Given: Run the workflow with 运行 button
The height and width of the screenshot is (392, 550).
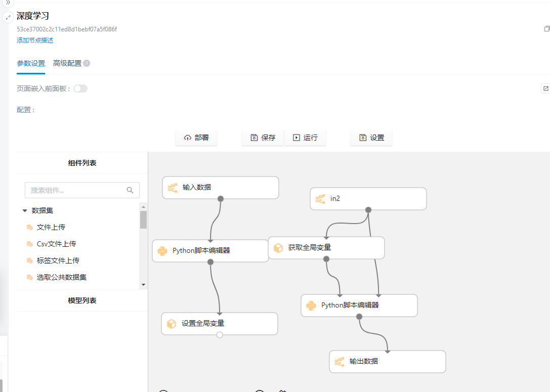Looking at the screenshot, I should tap(305, 138).
